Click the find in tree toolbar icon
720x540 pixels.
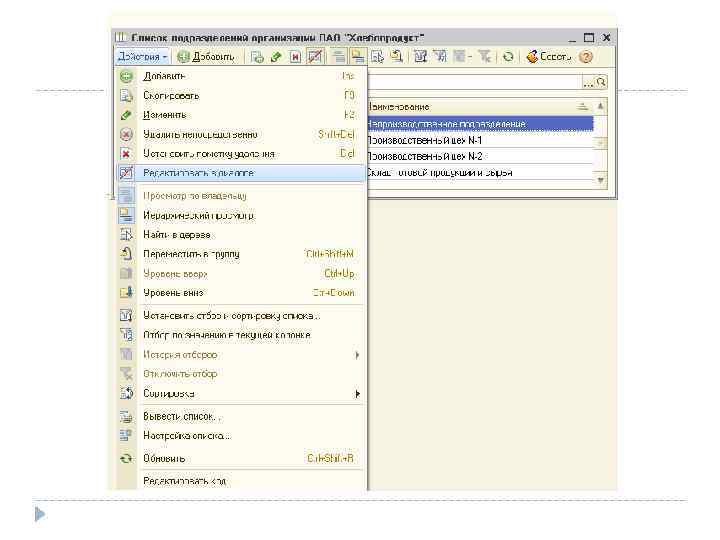point(377,57)
